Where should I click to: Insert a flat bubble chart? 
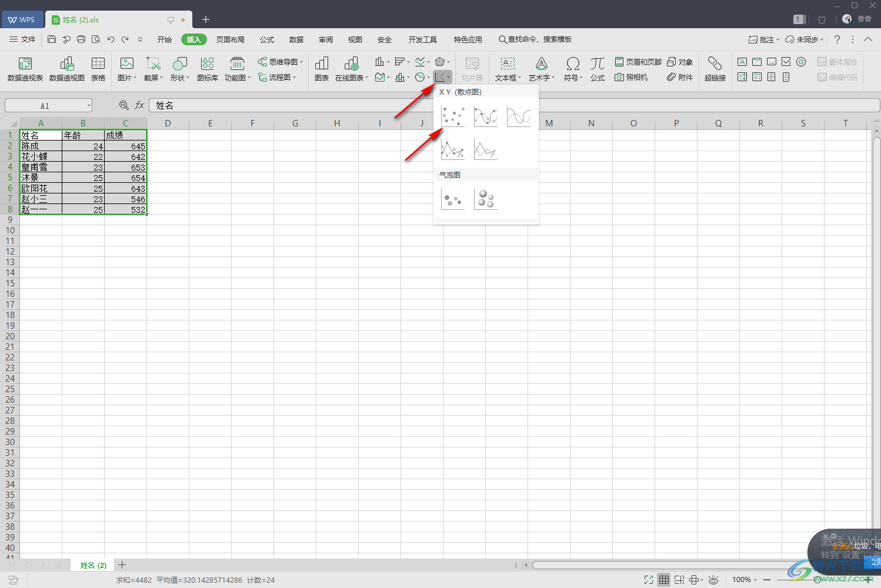click(453, 199)
